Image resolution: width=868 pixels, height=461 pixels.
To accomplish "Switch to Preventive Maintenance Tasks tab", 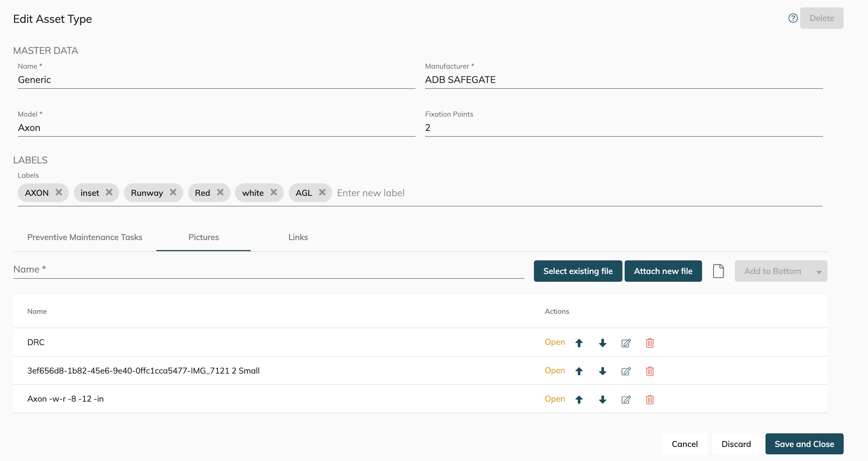I will pos(85,237).
